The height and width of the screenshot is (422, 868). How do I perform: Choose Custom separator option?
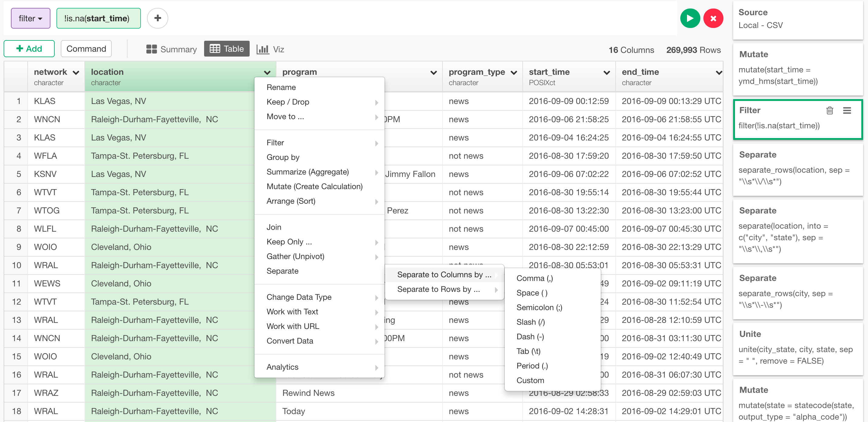tap(530, 380)
